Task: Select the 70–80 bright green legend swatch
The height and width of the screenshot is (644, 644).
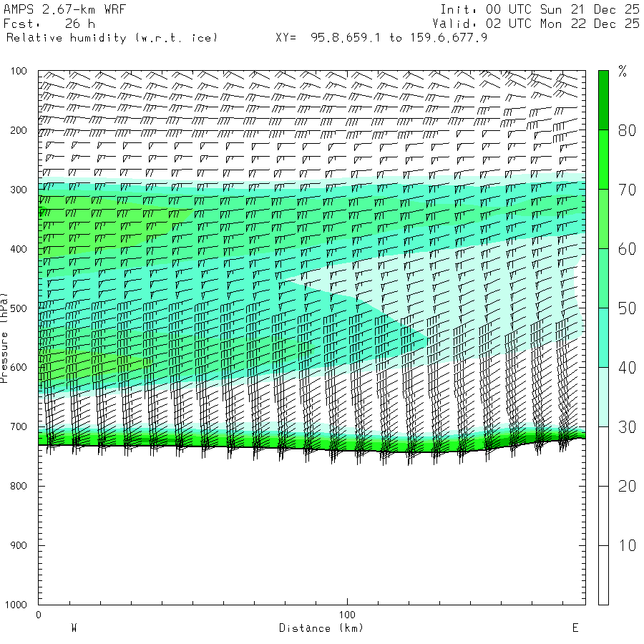Action: pyautogui.click(x=603, y=160)
